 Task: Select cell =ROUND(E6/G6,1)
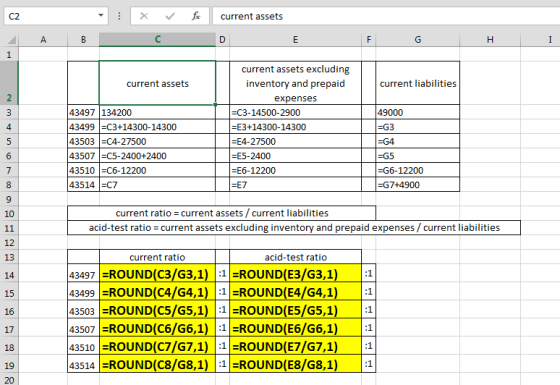[x=295, y=329]
